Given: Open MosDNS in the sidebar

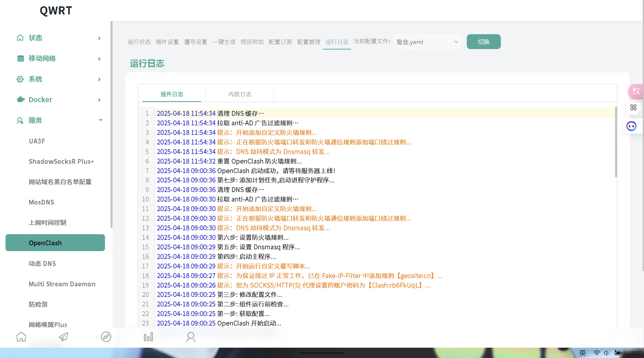Looking at the screenshot, I should click(41, 202).
